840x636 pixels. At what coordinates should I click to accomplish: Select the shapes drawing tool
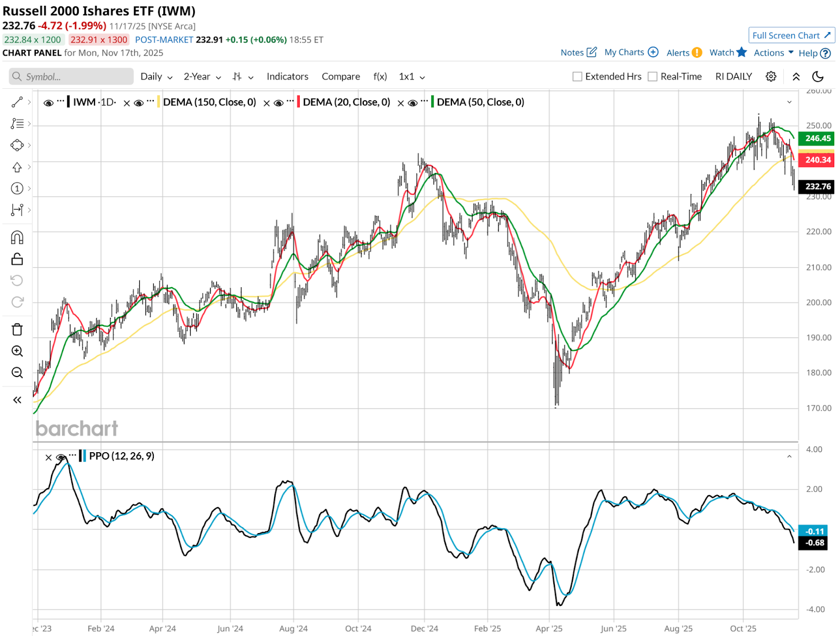click(x=17, y=145)
